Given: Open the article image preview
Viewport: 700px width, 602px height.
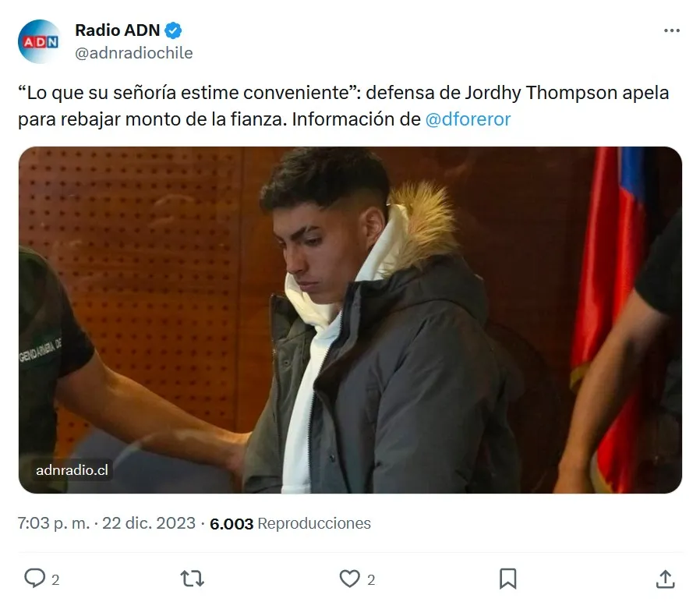Looking at the screenshot, I should (x=350, y=320).
